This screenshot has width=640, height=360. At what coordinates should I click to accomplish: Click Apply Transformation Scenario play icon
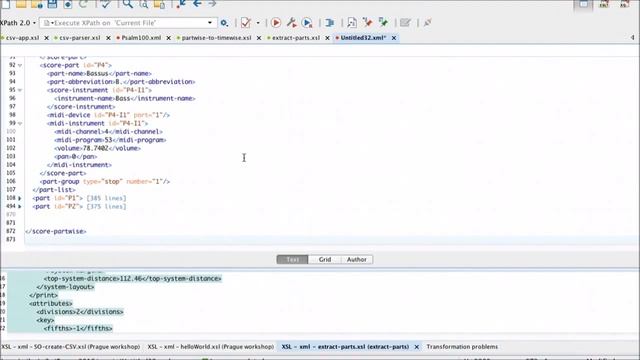276,23
